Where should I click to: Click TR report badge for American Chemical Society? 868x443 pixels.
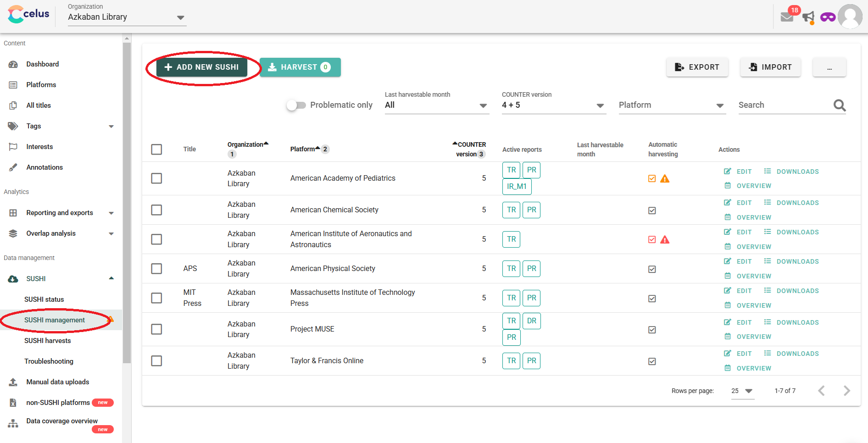[512, 210]
